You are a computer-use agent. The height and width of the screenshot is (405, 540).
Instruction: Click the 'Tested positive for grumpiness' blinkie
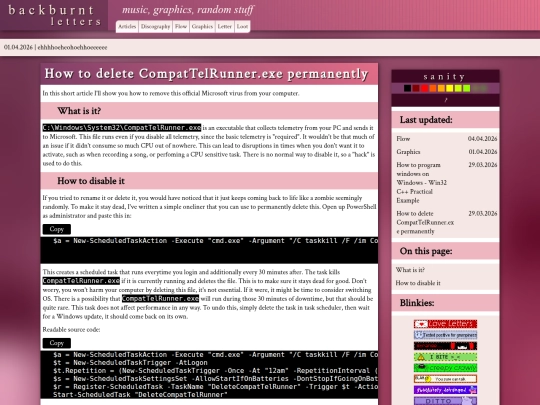tap(445, 335)
